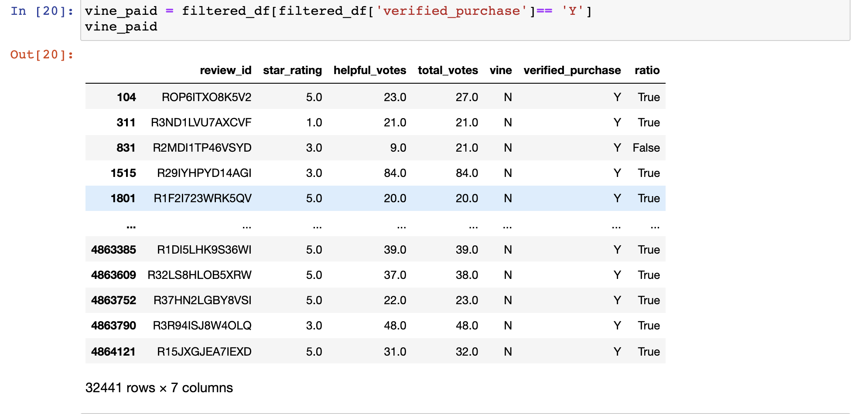
Task: Click review ID R1DI5LHK9S36WI
Action: pos(204,250)
